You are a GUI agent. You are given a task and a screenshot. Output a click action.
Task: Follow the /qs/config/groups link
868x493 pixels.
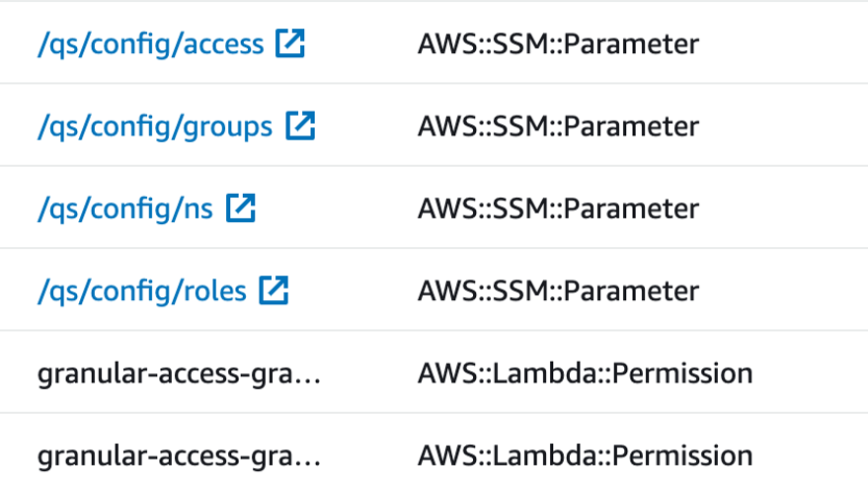coord(155,126)
